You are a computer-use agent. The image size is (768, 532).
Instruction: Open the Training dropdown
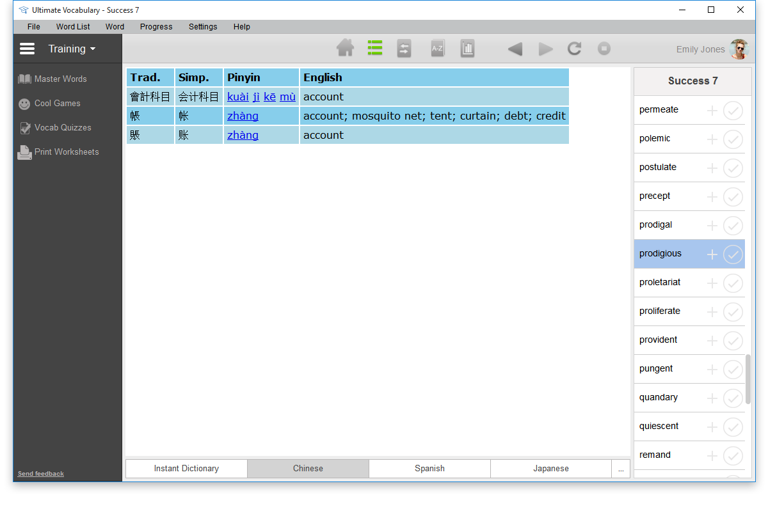coord(72,49)
